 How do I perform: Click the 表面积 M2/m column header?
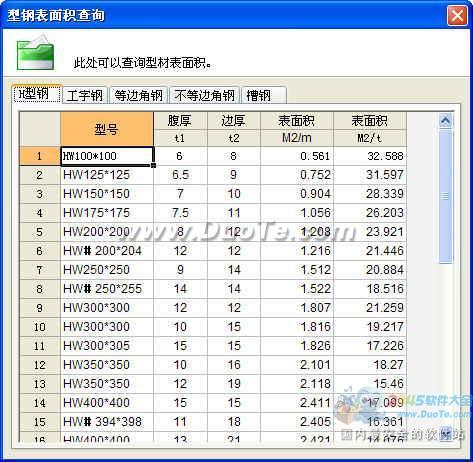[x=297, y=129]
